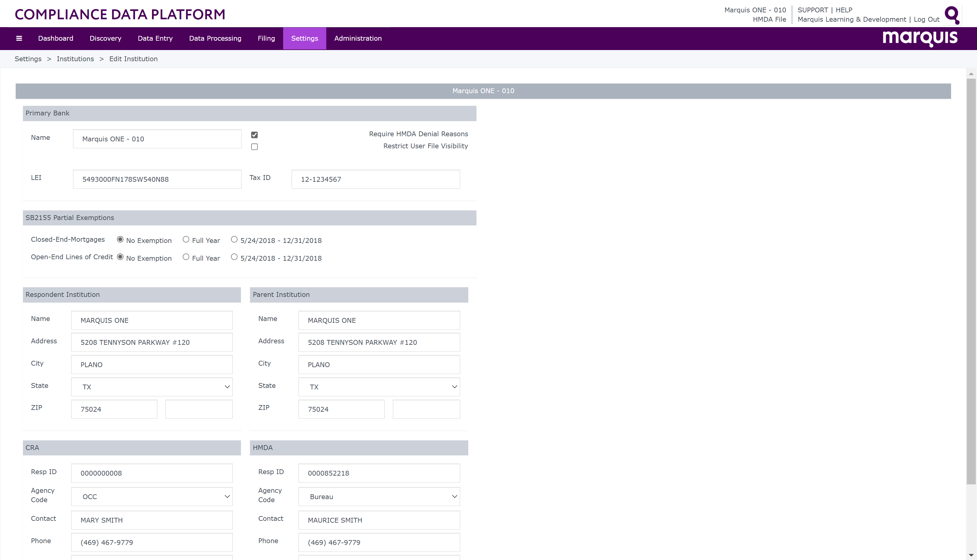Click the HELP link

pyautogui.click(x=844, y=10)
